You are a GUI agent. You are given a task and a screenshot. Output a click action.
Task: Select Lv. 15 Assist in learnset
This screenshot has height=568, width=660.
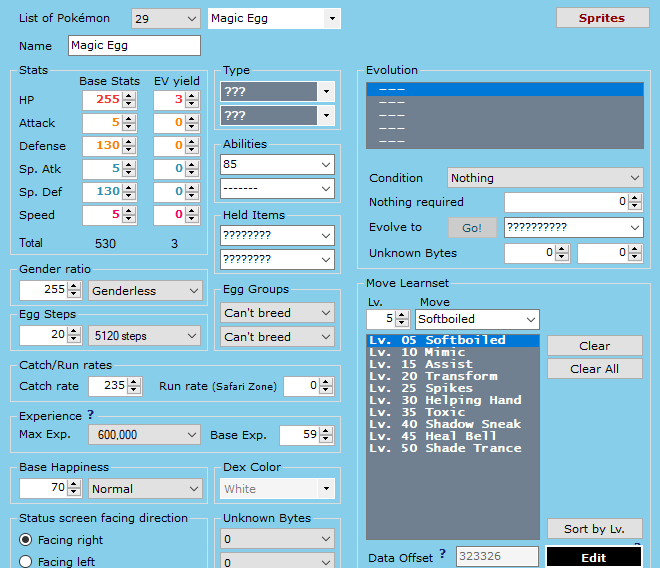pos(452,364)
